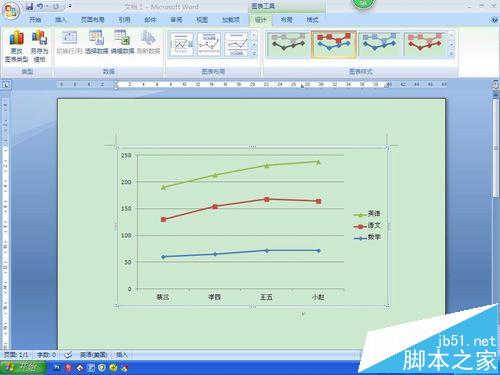The height and width of the screenshot is (375, 500).
Task: Click the tab selector left of ruler
Action: pyautogui.click(x=6, y=85)
